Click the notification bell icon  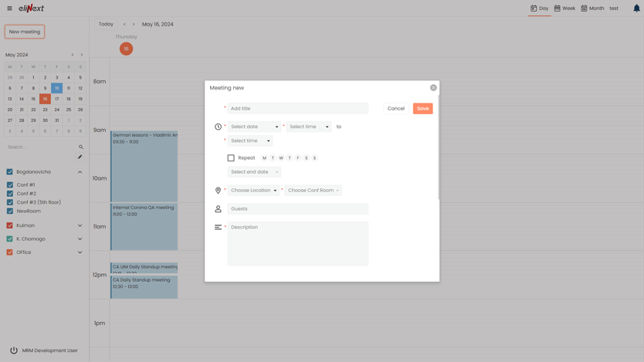pos(636,8)
